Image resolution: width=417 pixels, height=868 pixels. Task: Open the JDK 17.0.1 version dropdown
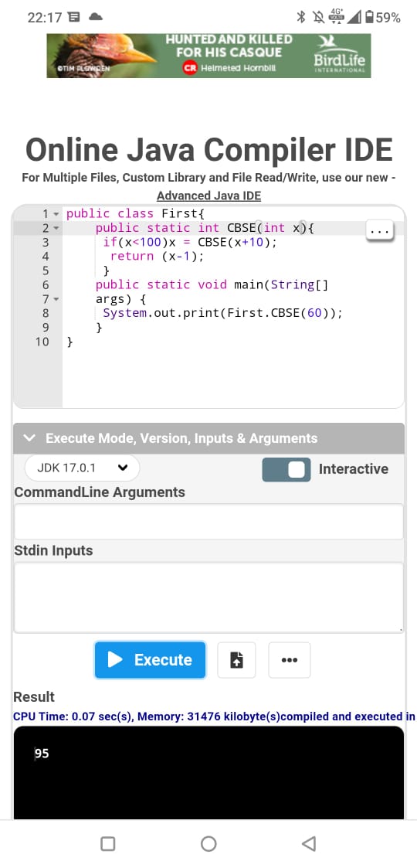point(83,468)
